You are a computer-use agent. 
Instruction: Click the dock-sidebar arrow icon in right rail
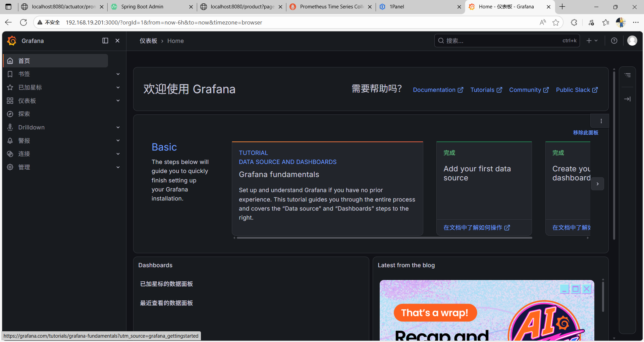(x=628, y=99)
